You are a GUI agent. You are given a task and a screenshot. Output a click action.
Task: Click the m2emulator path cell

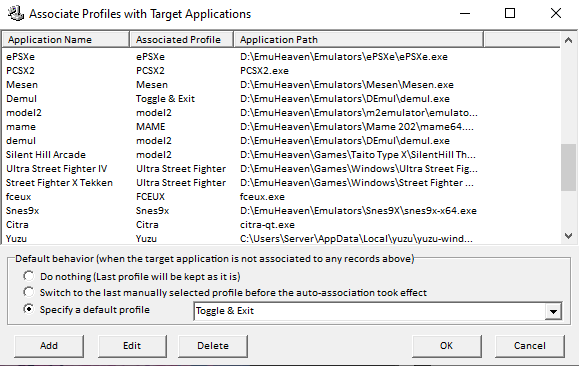(359, 113)
